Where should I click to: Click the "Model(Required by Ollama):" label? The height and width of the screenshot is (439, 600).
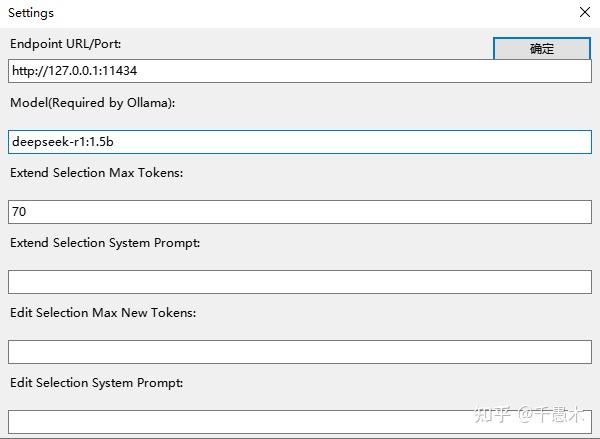point(92,103)
